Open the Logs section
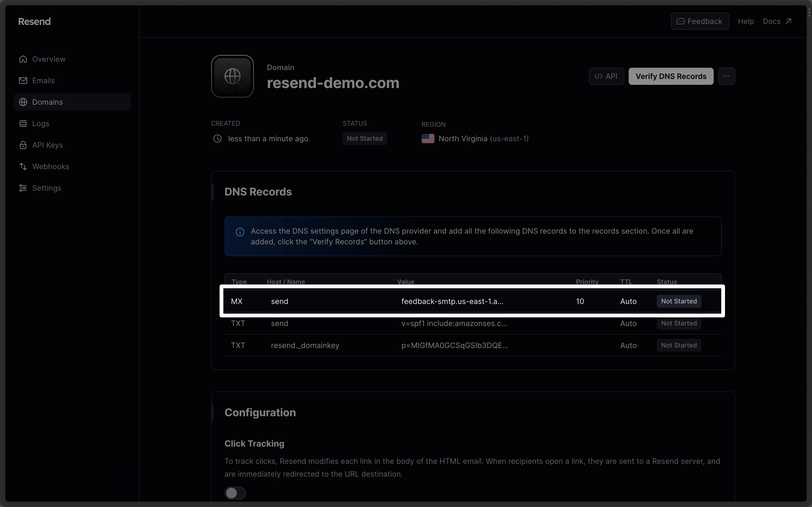This screenshot has height=507, width=812. click(72, 124)
